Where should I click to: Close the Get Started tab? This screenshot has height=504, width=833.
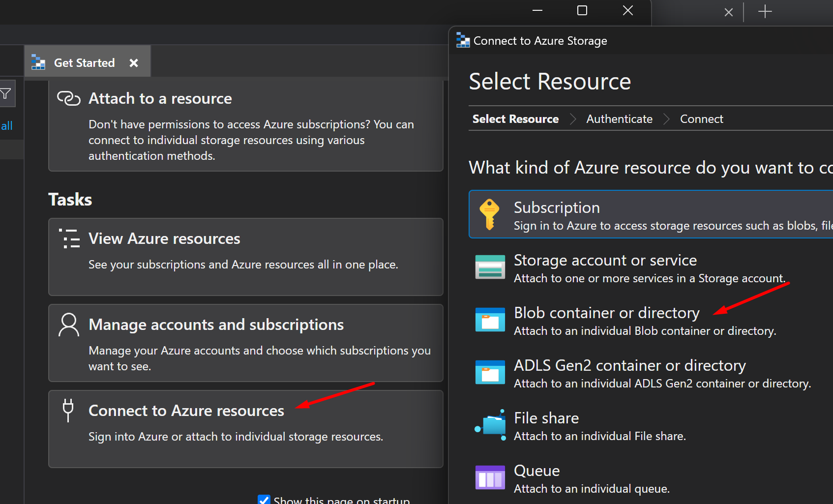[x=134, y=63]
